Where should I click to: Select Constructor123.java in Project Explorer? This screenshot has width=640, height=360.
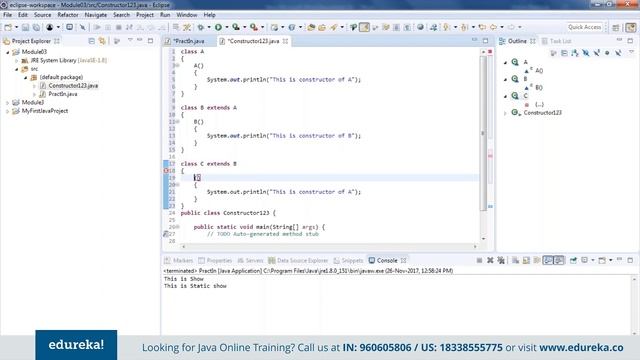(x=73, y=86)
